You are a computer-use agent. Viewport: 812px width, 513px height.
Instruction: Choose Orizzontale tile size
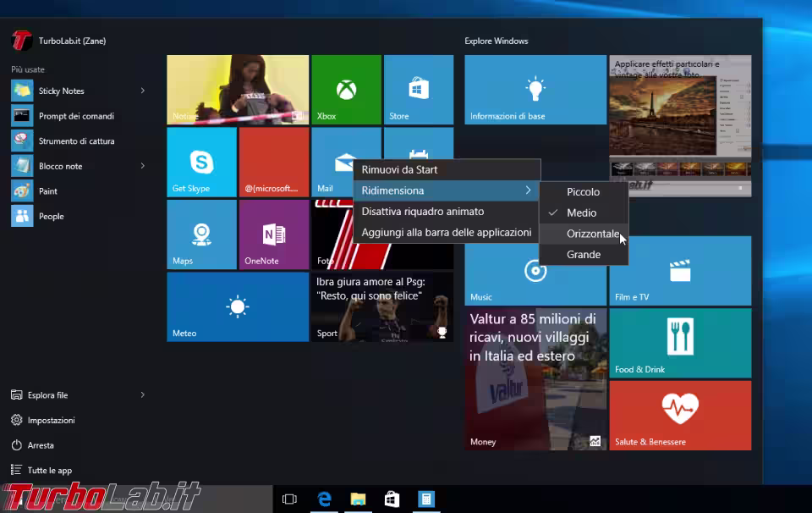(584, 234)
